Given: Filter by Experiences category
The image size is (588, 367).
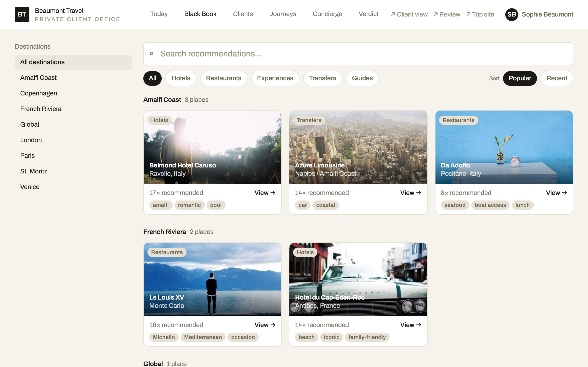Looking at the screenshot, I should coord(275,78).
